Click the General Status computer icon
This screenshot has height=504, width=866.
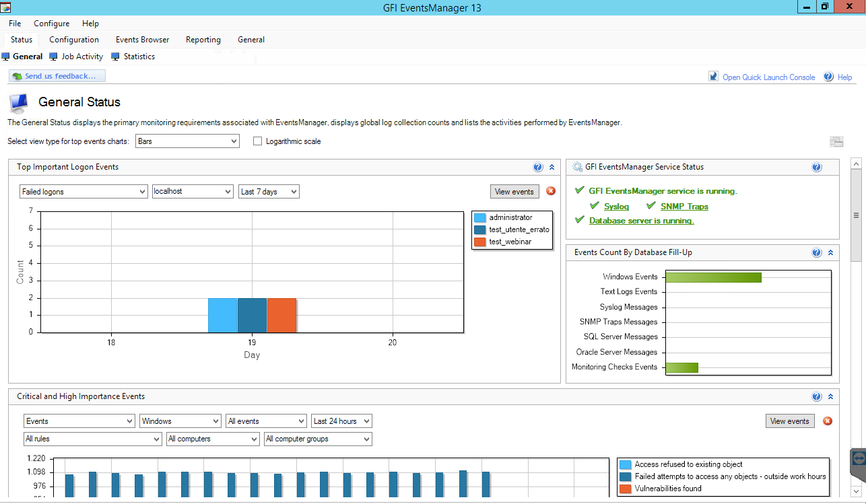click(x=19, y=102)
